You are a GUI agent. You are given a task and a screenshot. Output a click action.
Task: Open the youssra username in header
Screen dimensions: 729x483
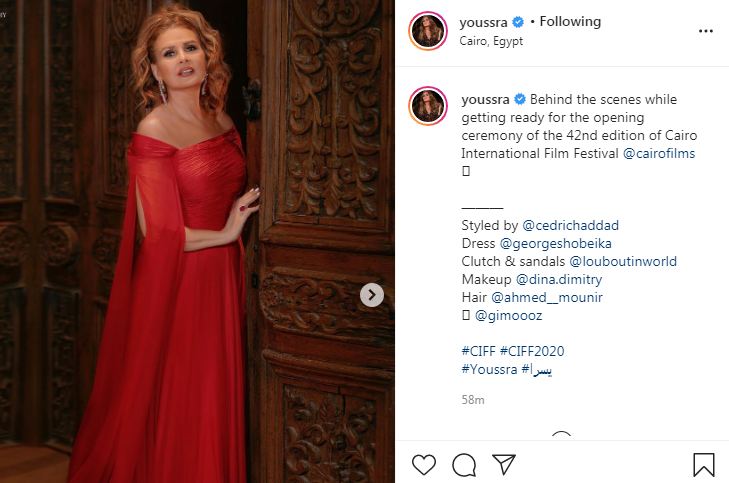pos(485,21)
